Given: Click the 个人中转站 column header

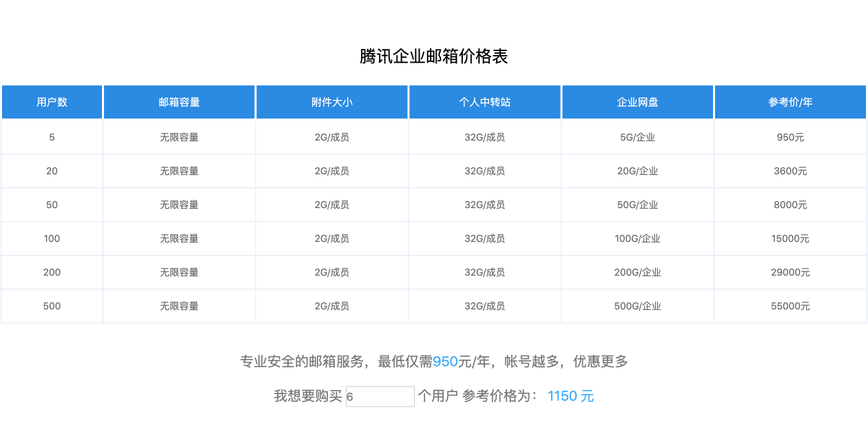Looking at the screenshot, I should [485, 102].
